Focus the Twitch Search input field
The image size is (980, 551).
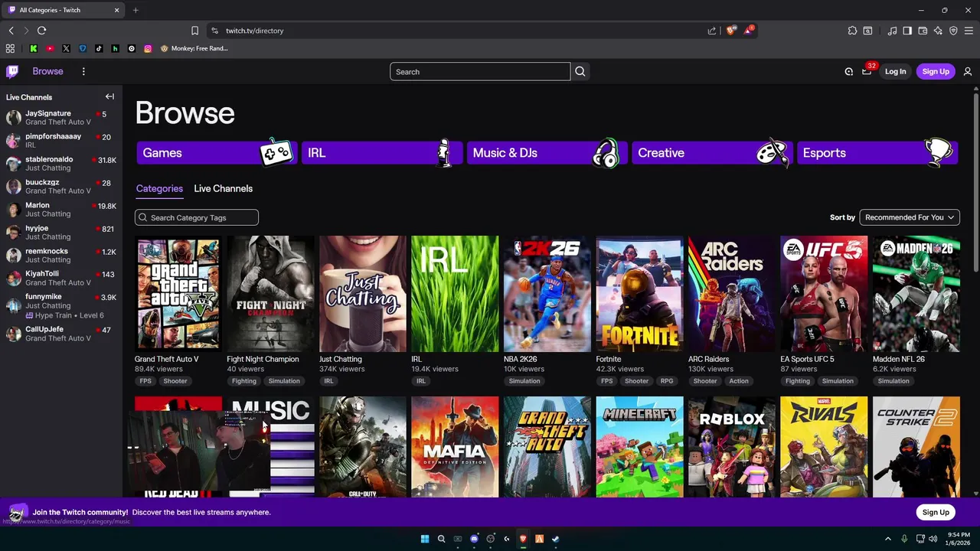pyautogui.click(x=480, y=71)
